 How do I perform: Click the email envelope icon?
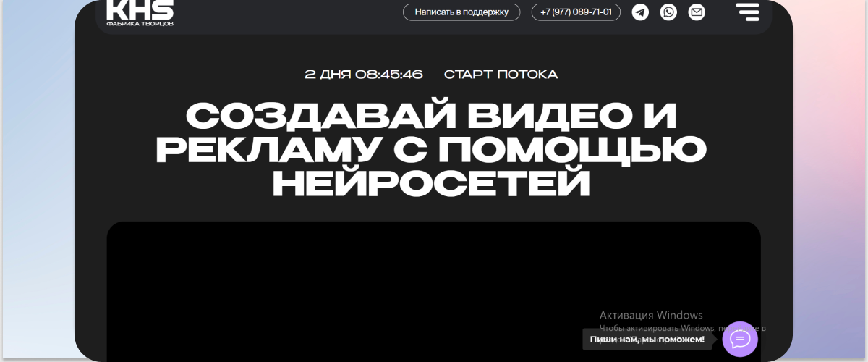(696, 12)
